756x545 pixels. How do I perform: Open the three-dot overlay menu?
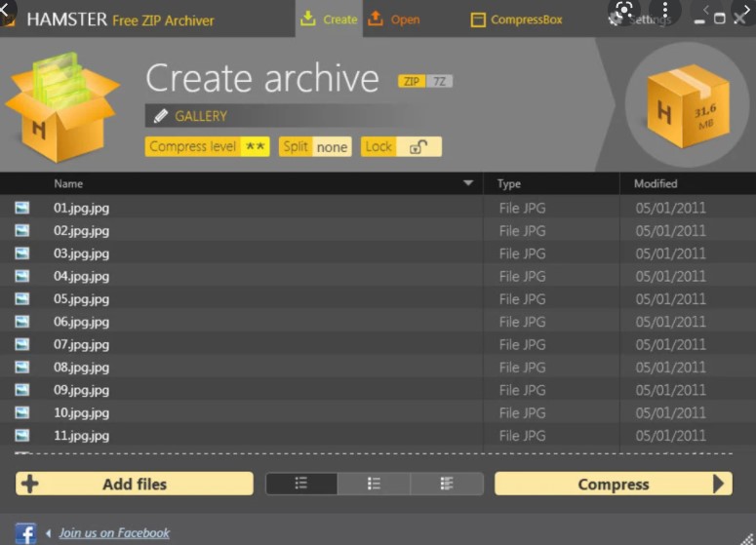pos(665,10)
